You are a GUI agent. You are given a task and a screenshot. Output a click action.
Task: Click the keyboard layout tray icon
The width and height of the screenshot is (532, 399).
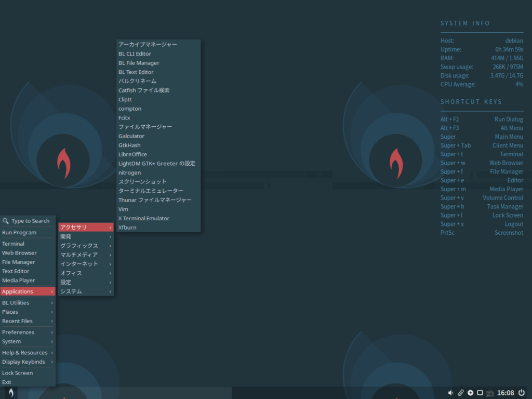[x=489, y=393]
